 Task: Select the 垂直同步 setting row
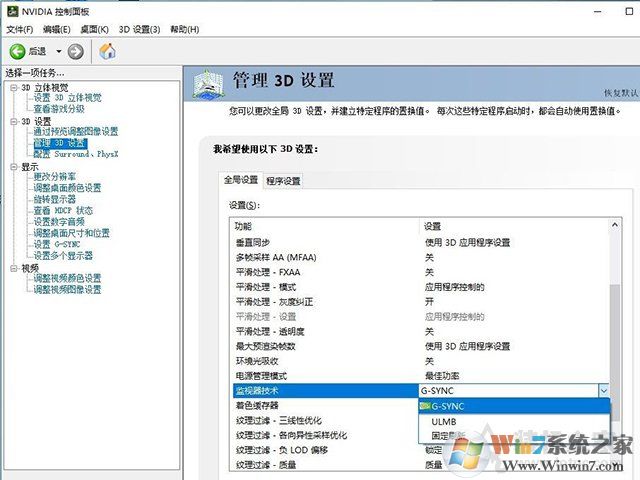420,242
